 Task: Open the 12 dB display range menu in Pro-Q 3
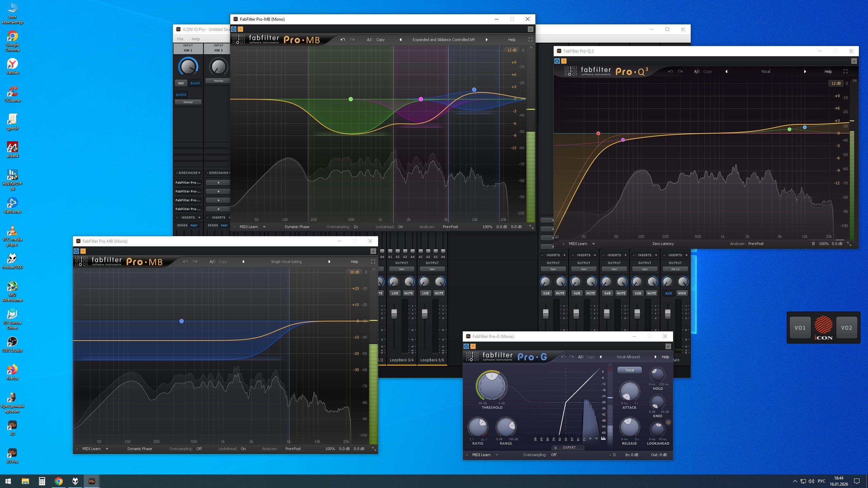pos(836,83)
